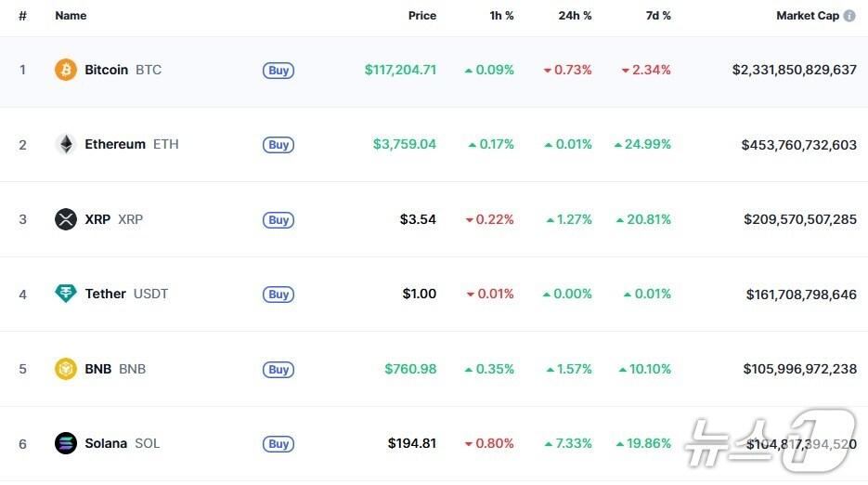Click the BNB logo icon

[x=66, y=369]
